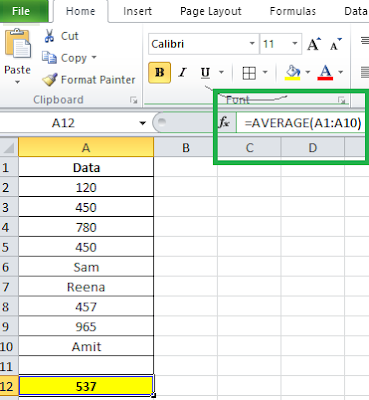The height and width of the screenshot is (400, 369).
Task: Apply yellow fill color bucket
Action: pyautogui.click(x=293, y=72)
